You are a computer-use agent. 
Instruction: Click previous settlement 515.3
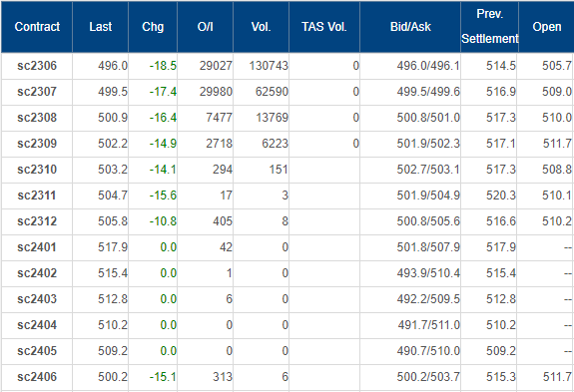(501, 377)
